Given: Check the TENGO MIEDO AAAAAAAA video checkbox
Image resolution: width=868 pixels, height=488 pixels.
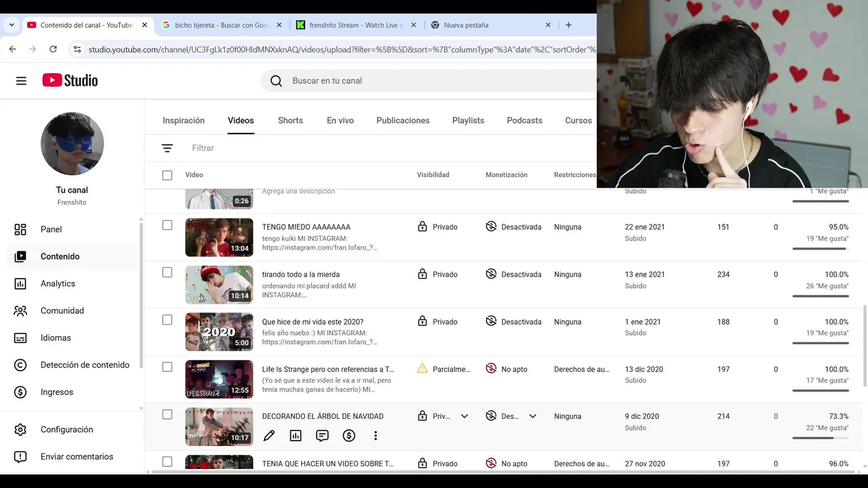Looking at the screenshot, I should coord(167,225).
